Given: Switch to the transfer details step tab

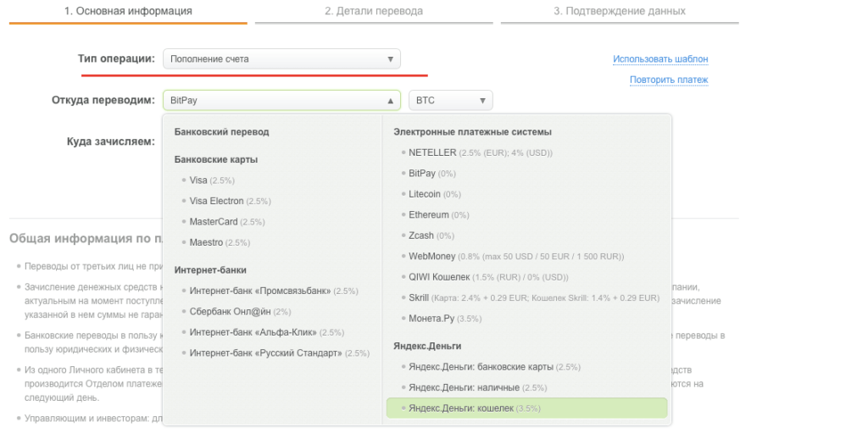Looking at the screenshot, I should [x=373, y=11].
